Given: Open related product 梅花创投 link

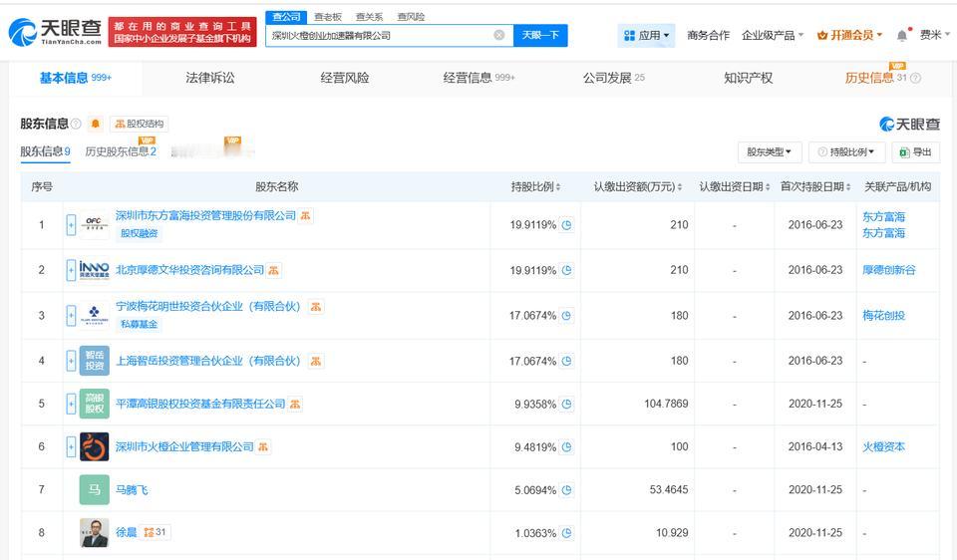Looking at the screenshot, I should click(883, 316).
